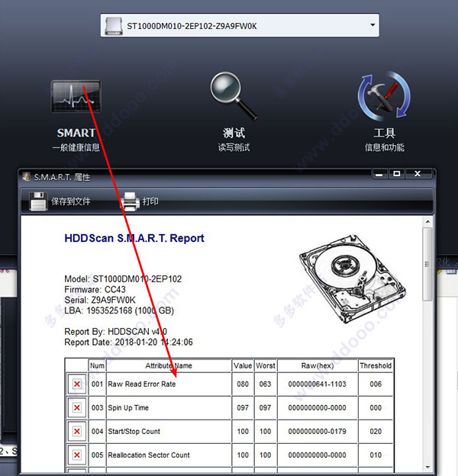Click the attribute number 005 cell
The width and height of the screenshot is (458, 476).
pyautogui.click(x=97, y=455)
